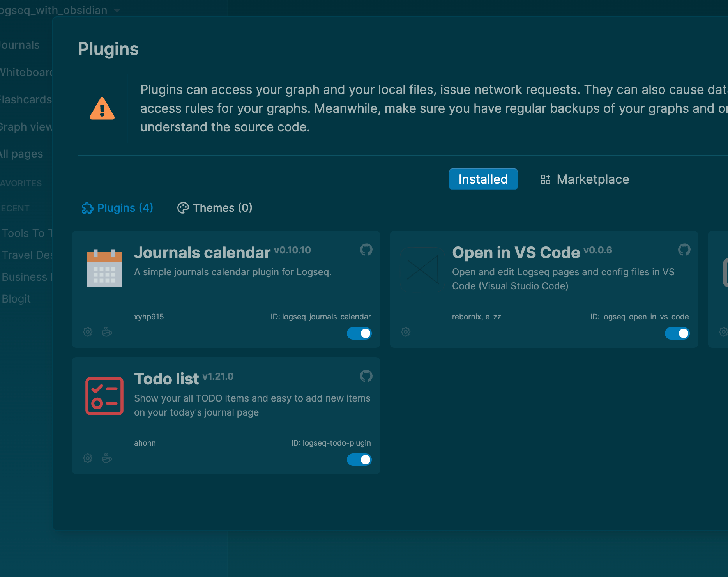Click the Open in VS Code placeholder image

point(422,269)
